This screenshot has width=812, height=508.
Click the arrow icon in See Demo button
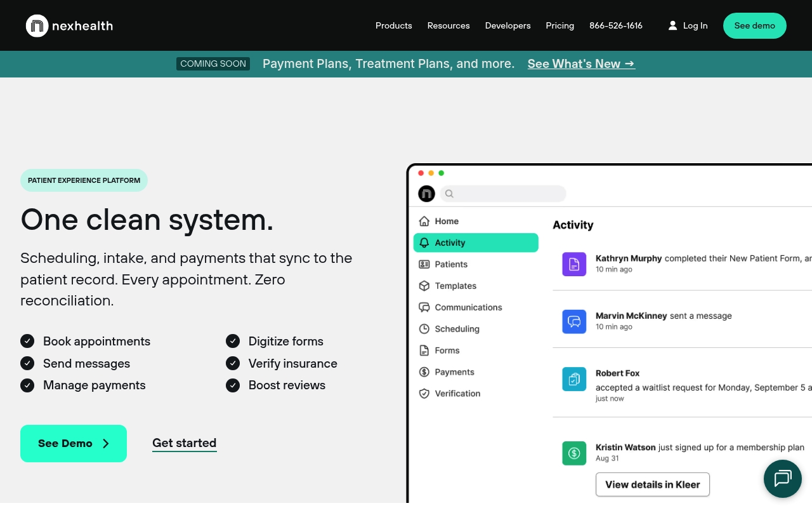(106, 443)
